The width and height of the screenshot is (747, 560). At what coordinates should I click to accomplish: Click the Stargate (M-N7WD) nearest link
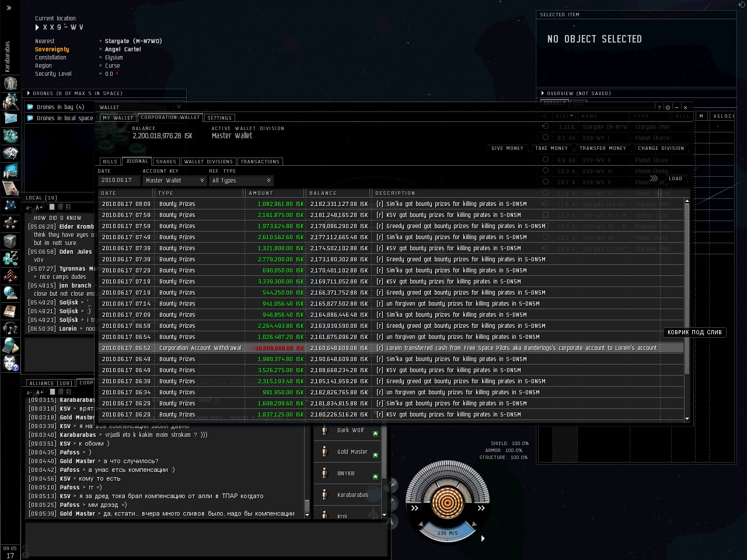click(134, 41)
